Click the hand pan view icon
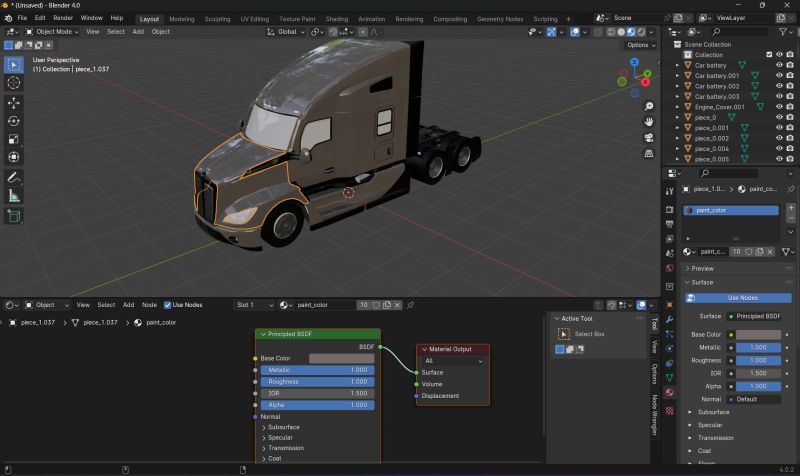The width and height of the screenshot is (800, 476). (x=649, y=122)
